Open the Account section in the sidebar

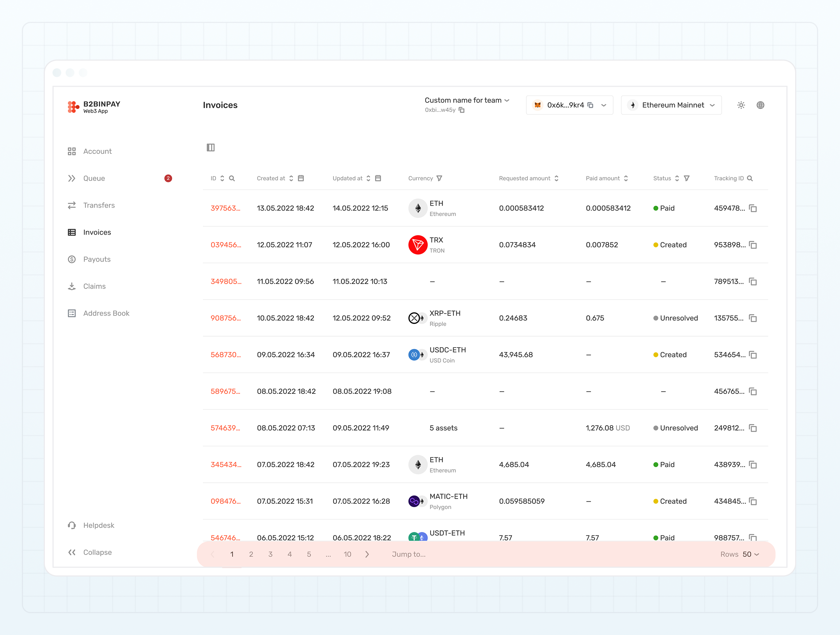[x=97, y=151]
